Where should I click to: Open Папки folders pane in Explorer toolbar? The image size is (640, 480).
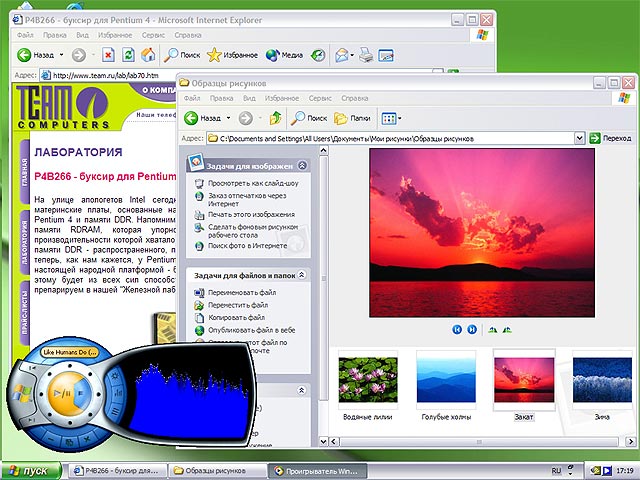click(351, 118)
